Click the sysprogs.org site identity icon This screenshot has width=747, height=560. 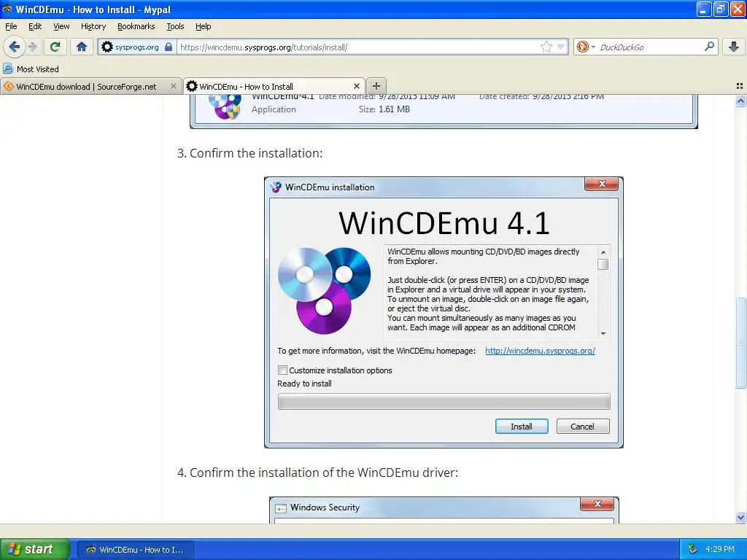tap(107, 47)
